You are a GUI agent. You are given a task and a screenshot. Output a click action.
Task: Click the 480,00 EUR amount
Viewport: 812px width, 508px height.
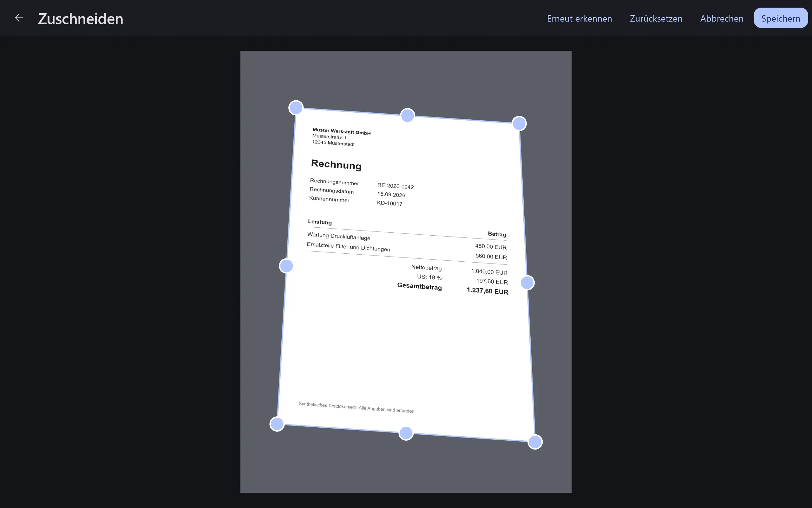[491, 247]
